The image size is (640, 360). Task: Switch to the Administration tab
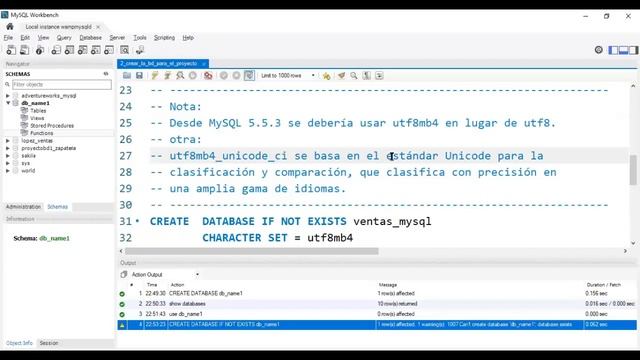pyautogui.click(x=23, y=207)
